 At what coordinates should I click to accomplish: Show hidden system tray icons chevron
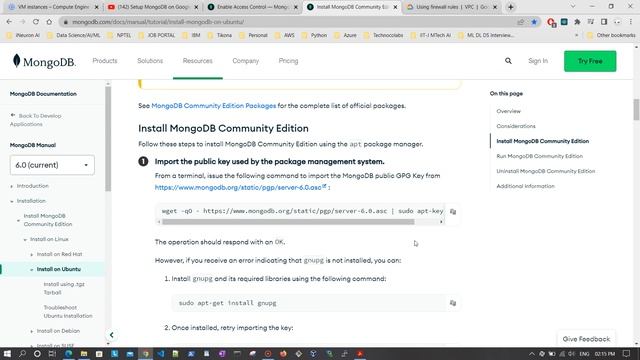(531, 354)
